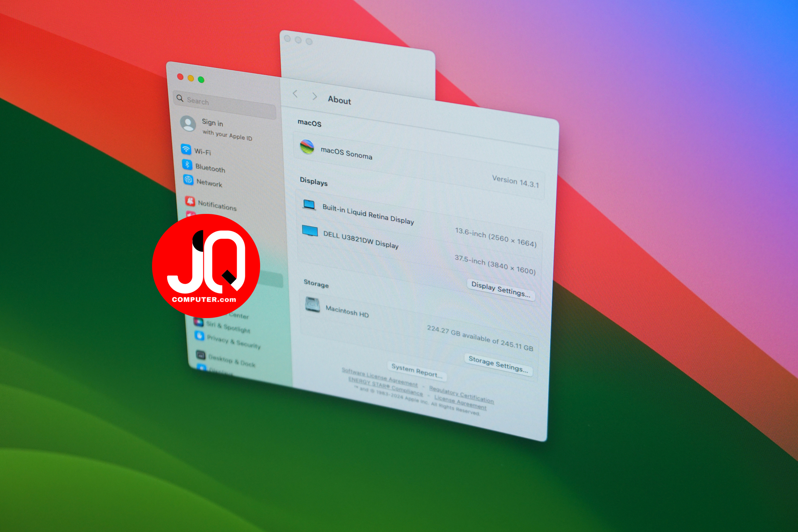Click the Displays section heading
The height and width of the screenshot is (532, 798).
pyautogui.click(x=314, y=182)
